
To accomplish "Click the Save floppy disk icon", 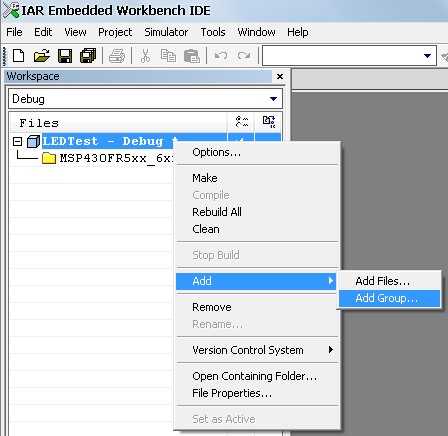I will (65, 56).
